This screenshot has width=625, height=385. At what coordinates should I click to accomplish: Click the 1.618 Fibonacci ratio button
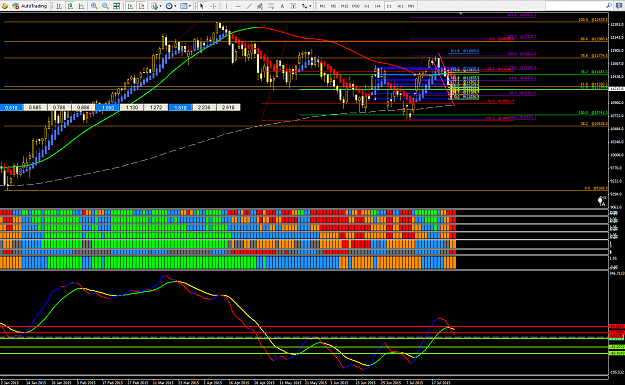tap(180, 107)
